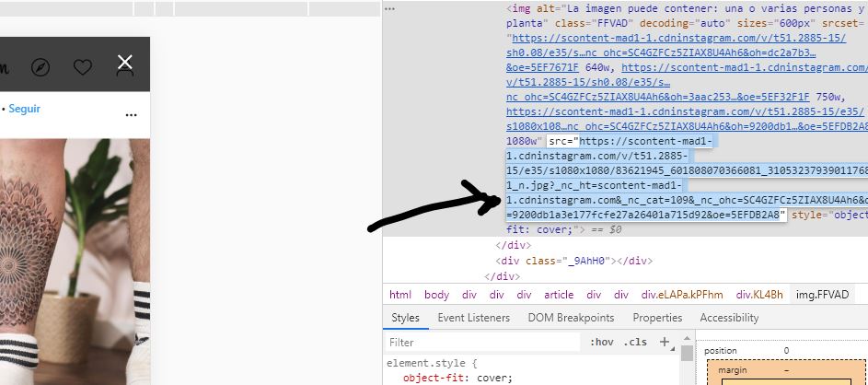
Task: Select div.KL4Bh in the breadcrumb
Action: pos(759,295)
